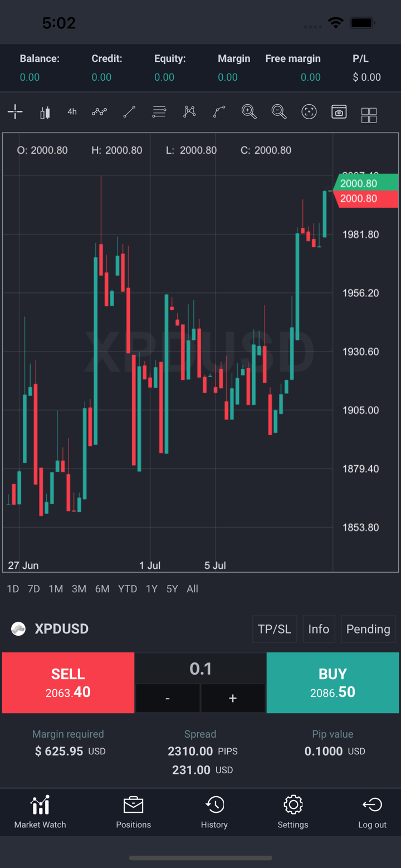Viewport: 401px width, 868px height.
Task: Open the TP/SL options
Action: pyautogui.click(x=275, y=629)
